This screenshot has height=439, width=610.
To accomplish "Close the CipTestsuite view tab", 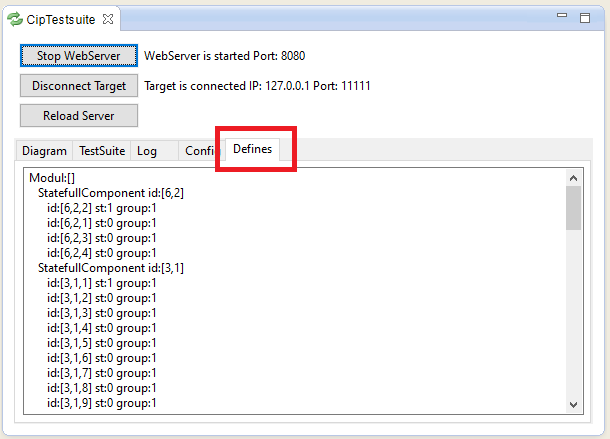I will click(x=108, y=19).
